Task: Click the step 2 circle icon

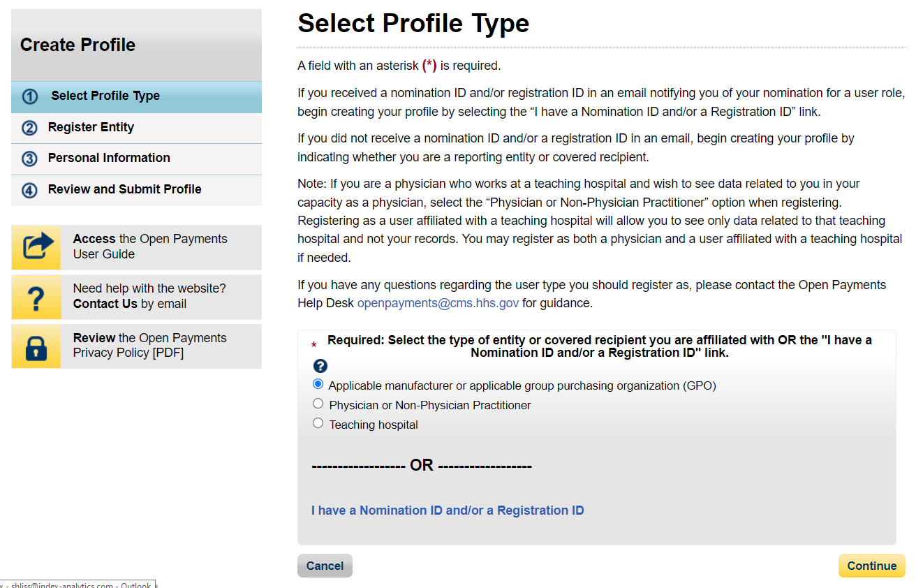Action: point(29,128)
